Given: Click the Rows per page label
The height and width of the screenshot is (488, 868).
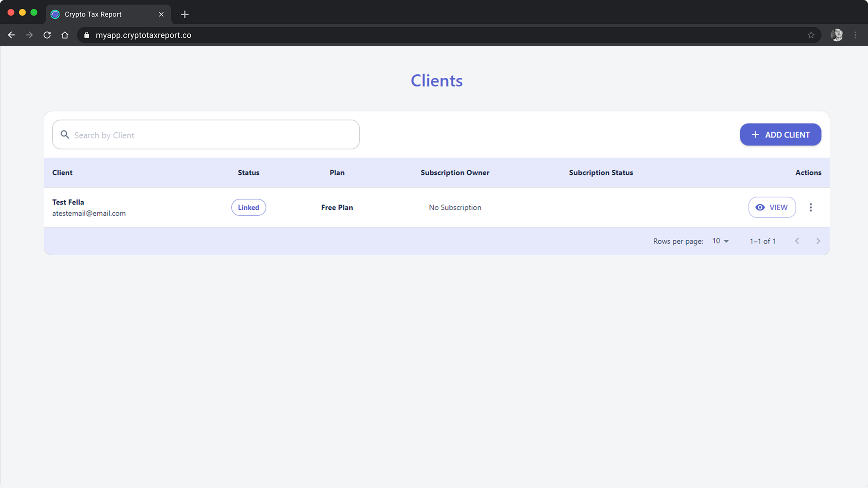Looking at the screenshot, I should 678,241.
